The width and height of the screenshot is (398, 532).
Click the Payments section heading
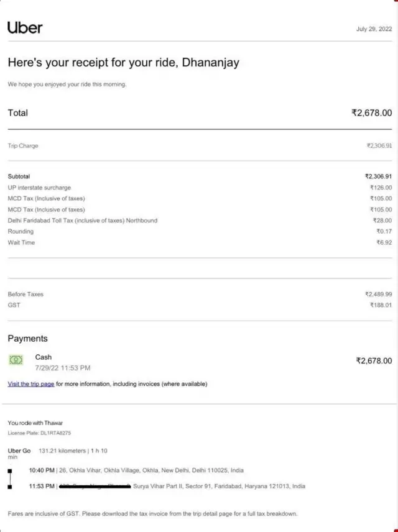[x=27, y=339]
